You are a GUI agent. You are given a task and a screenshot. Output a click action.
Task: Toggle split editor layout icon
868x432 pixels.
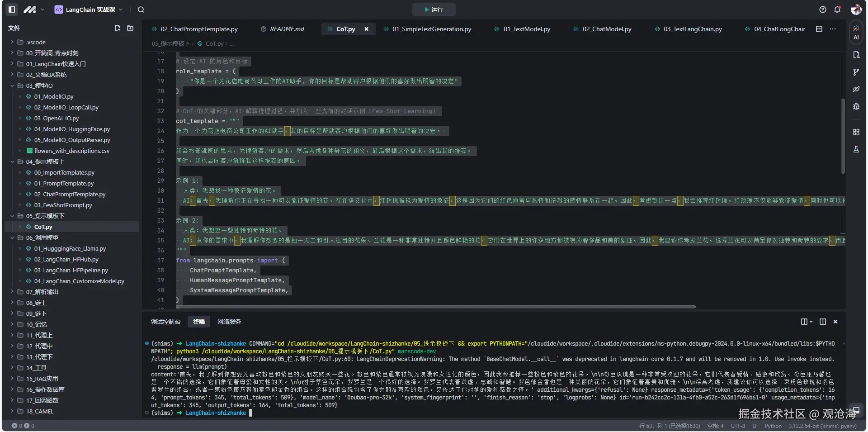pos(819,29)
